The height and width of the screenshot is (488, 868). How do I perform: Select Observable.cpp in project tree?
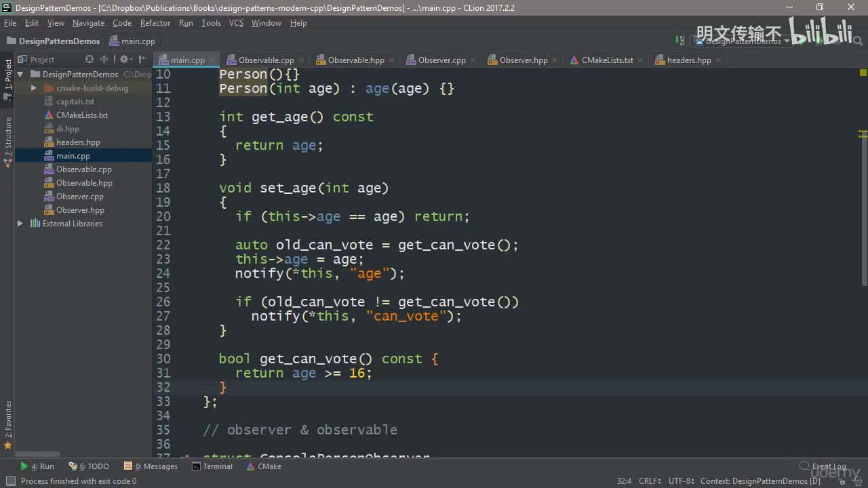(84, 169)
